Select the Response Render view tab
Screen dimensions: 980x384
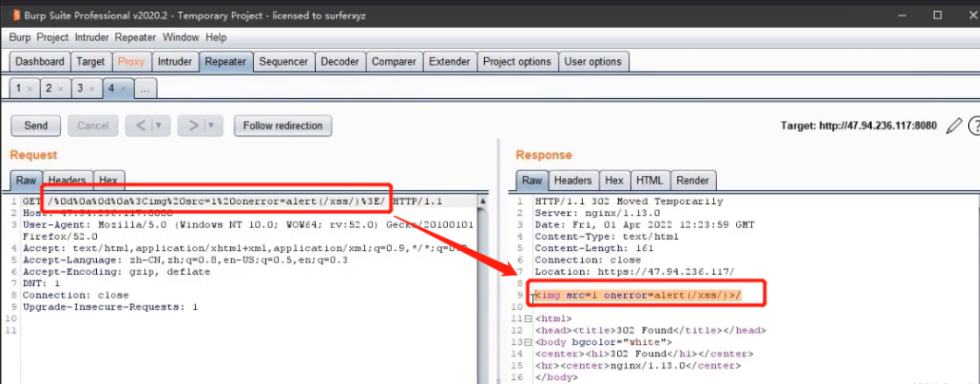[693, 180]
